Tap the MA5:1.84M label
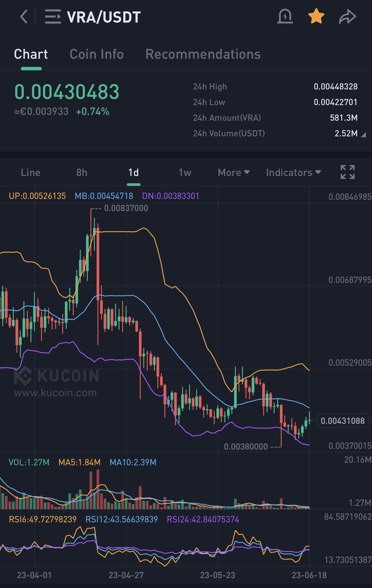The width and height of the screenshot is (372, 588). (x=79, y=462)
